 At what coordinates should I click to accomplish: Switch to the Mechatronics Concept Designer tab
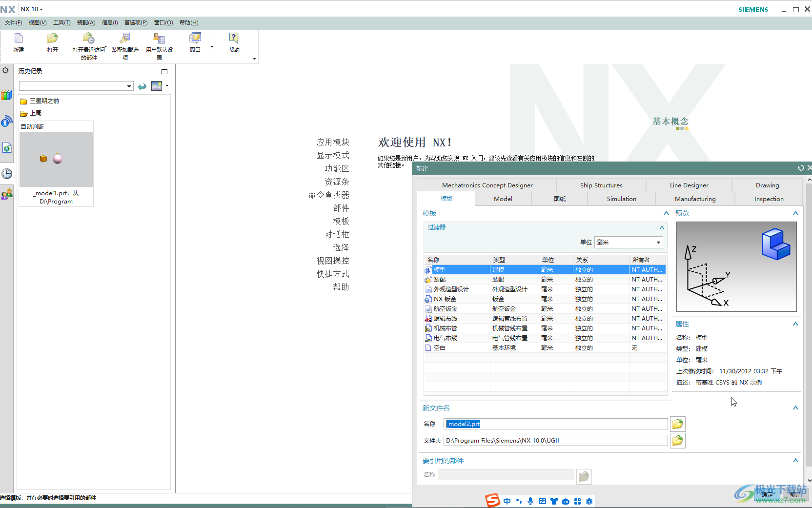487,185
